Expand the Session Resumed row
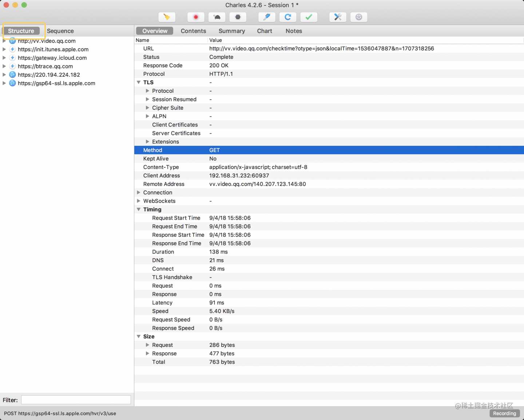The width and height of the screenshot is (524, 420). [147, 99]
